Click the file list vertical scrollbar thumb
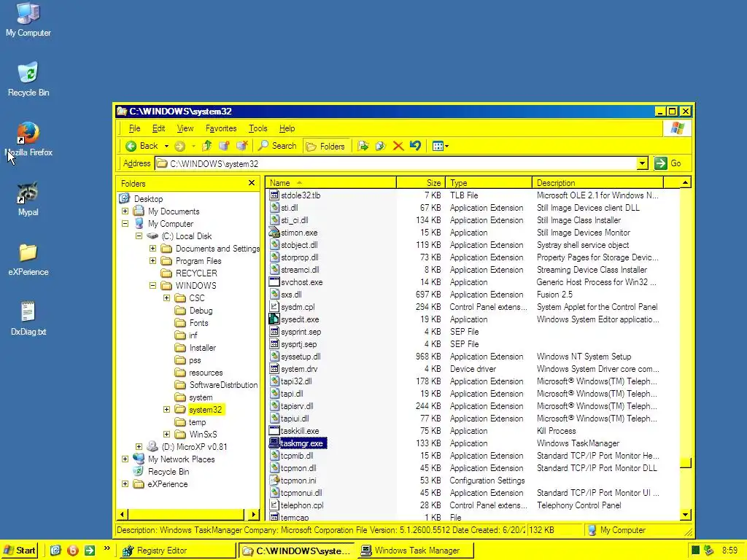 [686, 463]
